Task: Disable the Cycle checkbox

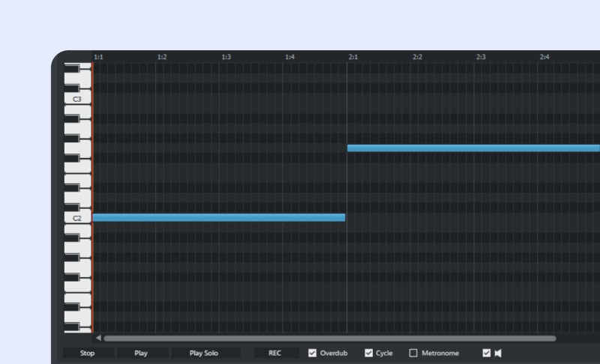Action: click(x=369, y=353)
